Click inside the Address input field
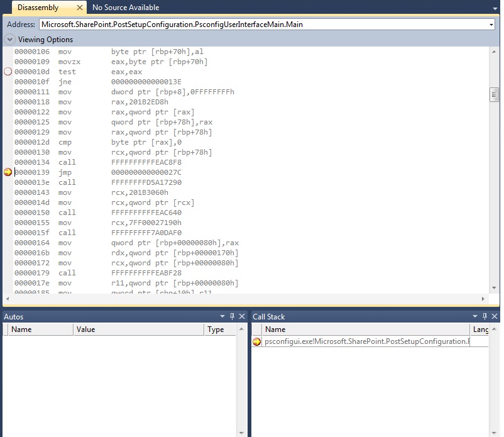The image size is (504, 437). pyautogui.click(x=263, y=25)
